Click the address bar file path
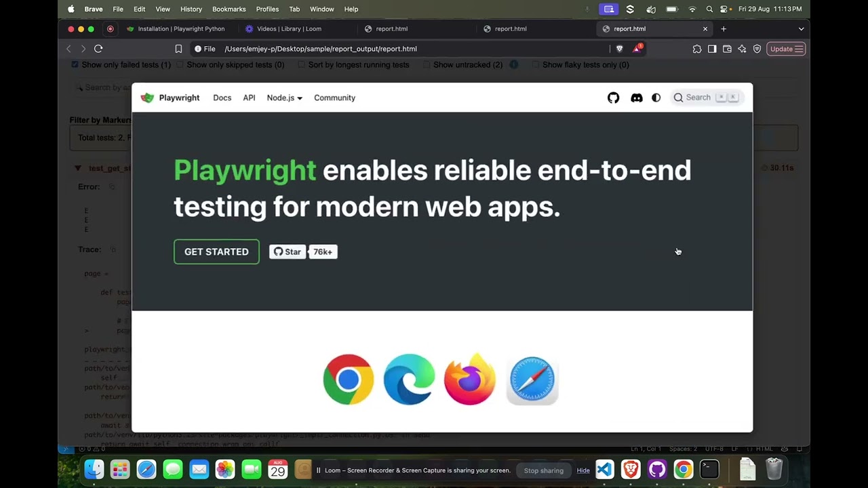The height and width of the screenshot is (488, 868). tap(320, 49)
